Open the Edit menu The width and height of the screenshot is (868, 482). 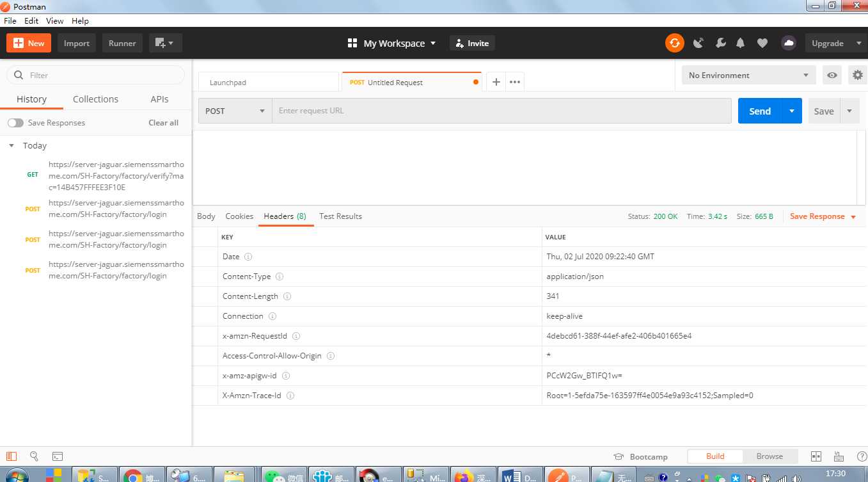coord(31,20)
